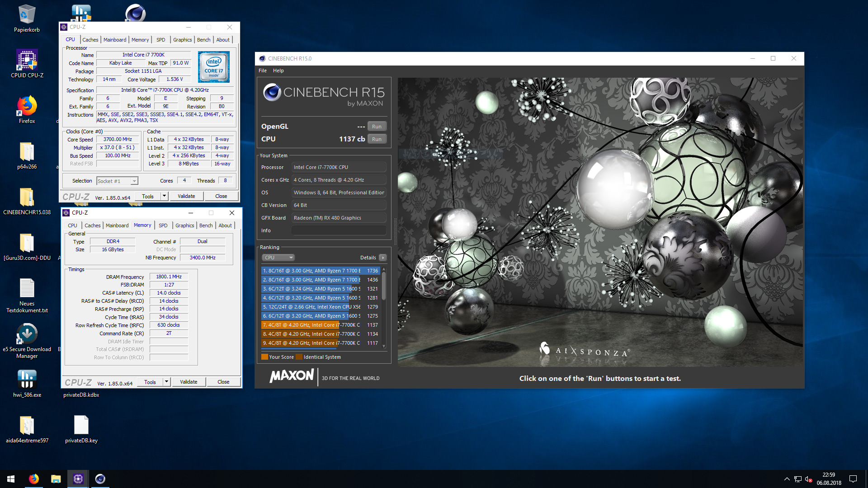The image size is (868, 488).
Task: Click the Cinebench R15 logo sphere
Action: tap(272, 92)
